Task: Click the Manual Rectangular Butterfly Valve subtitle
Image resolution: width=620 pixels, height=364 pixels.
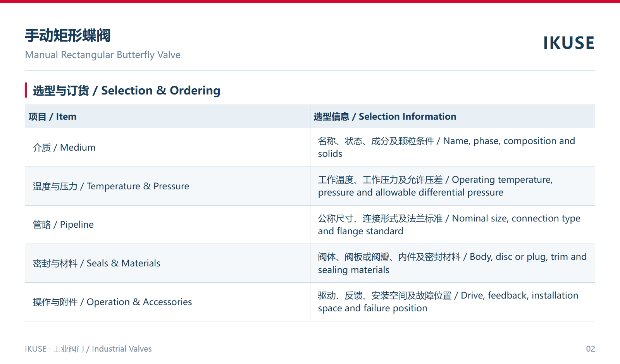Action: (x=103, y=55)
